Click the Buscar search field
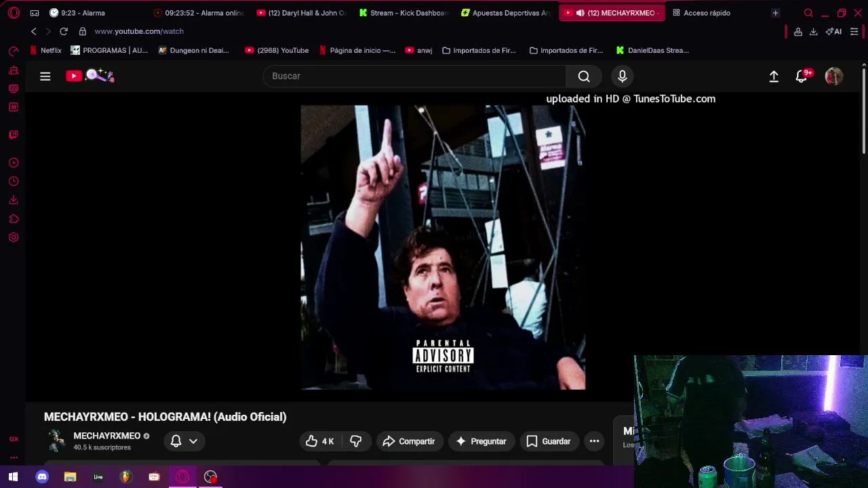The image size is (868, 488). coord(414,77)
